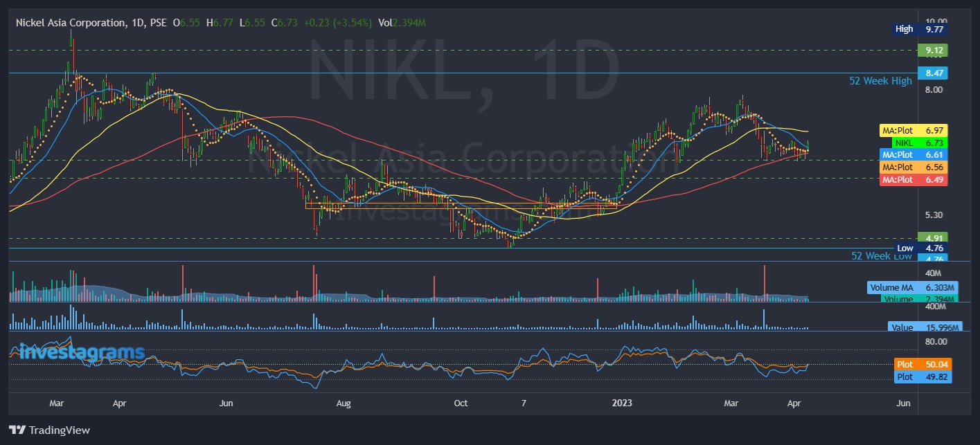Click the 52 Week Low label
The height and width of the screenshot is (445, 980).
point(880,256)
